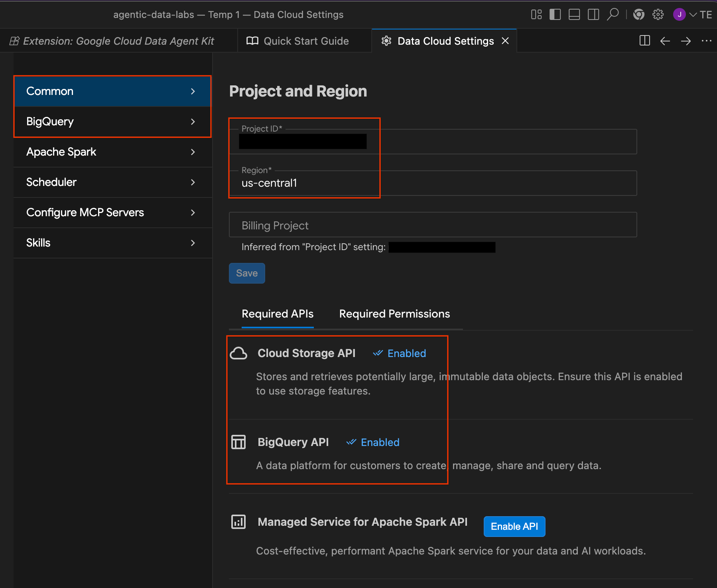Expand the chevron next to account avatar

[x=693, y=15]
